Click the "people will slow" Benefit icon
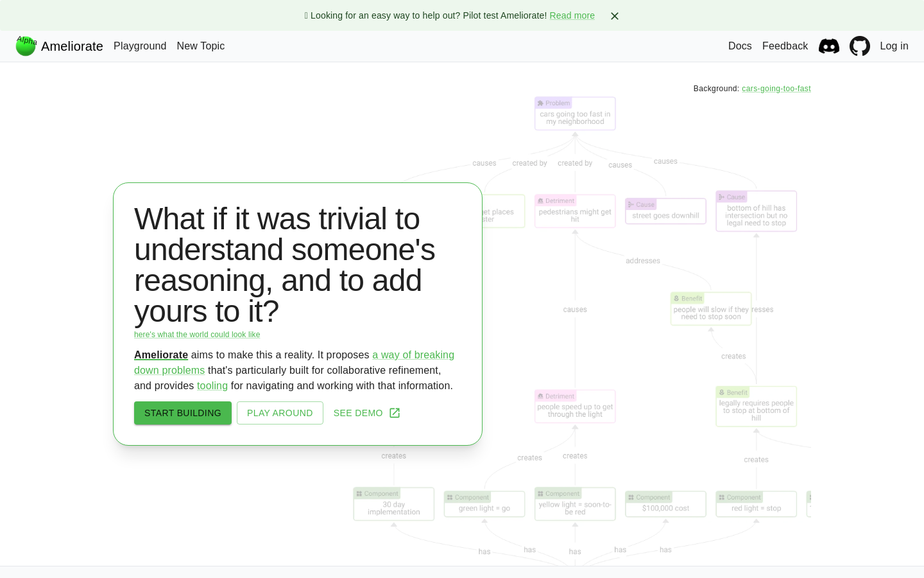 (x=676, y=299)
